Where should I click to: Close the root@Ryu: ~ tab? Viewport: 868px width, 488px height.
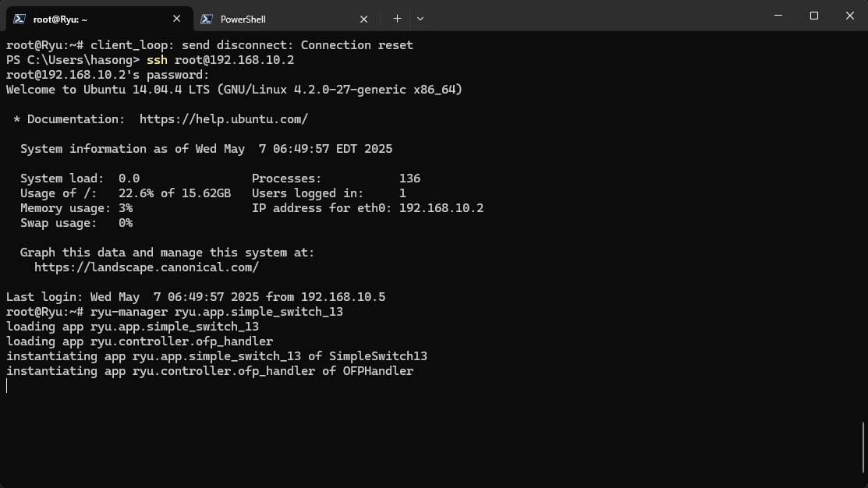[x=176, y=19]
